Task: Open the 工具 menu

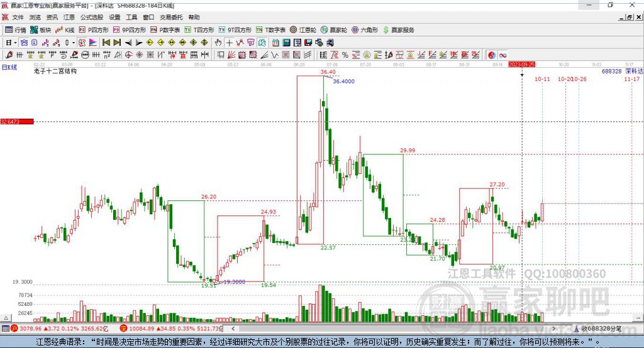Action: (x=131, y=17)
